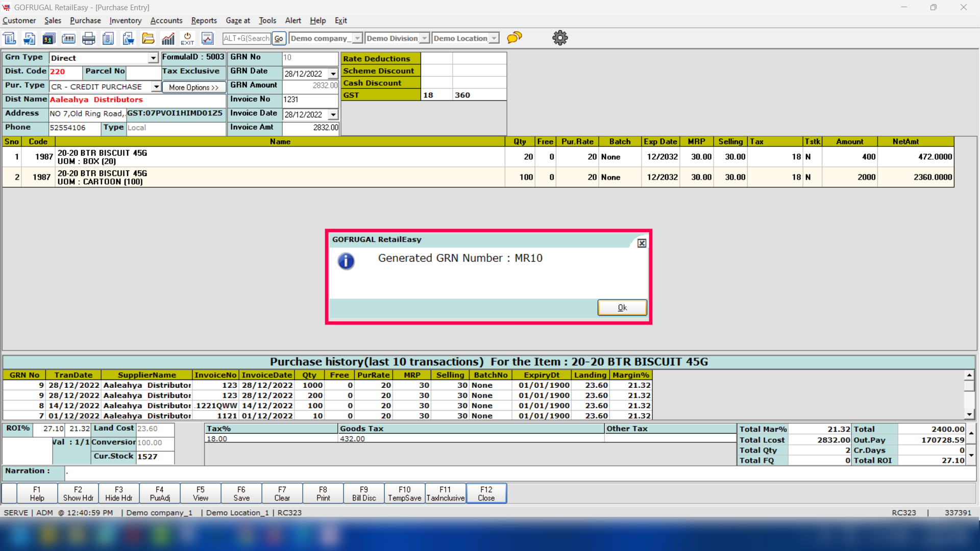
Task: Click the bar chart graph icon
Action: click(168, 38)
